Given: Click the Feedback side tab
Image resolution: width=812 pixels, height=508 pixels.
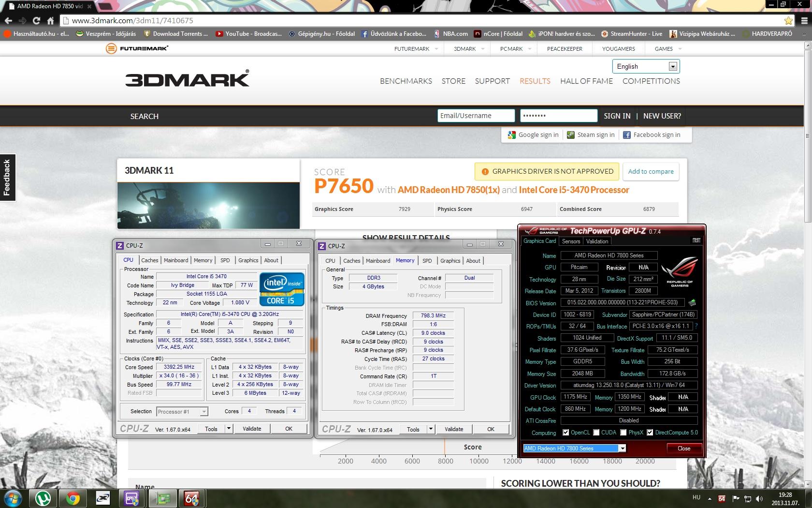Looking at the screenshot, I should (8, 178).
